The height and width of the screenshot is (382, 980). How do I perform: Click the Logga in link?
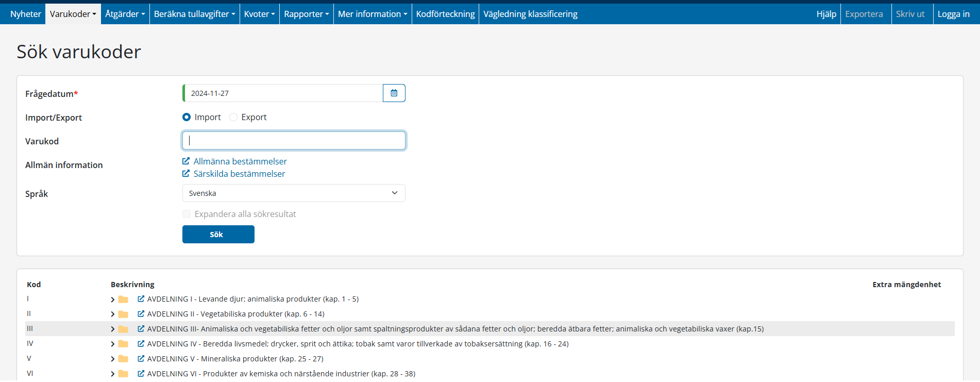(x=953, y=14)
